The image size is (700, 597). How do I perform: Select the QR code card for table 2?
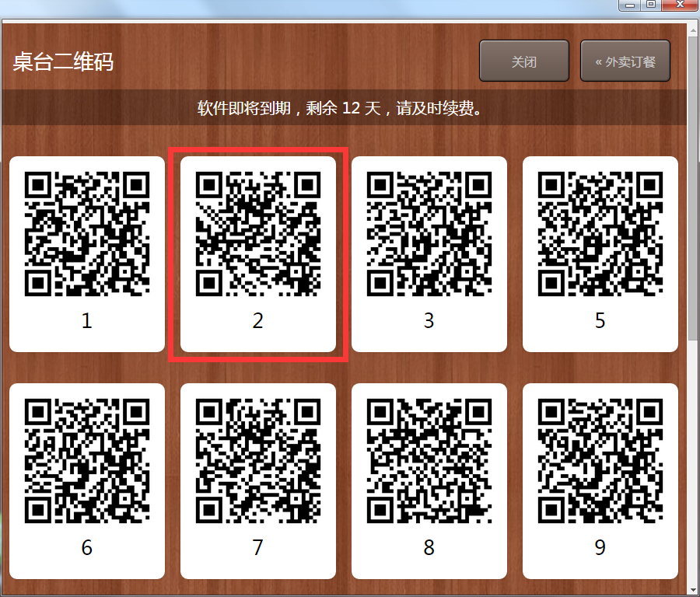pyautogui.click(x=258, y=254)
